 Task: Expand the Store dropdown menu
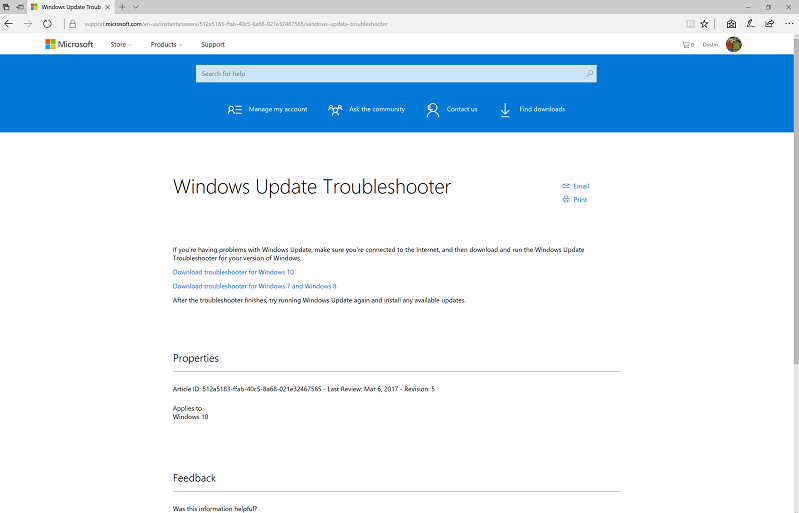(x=120, y=44)
